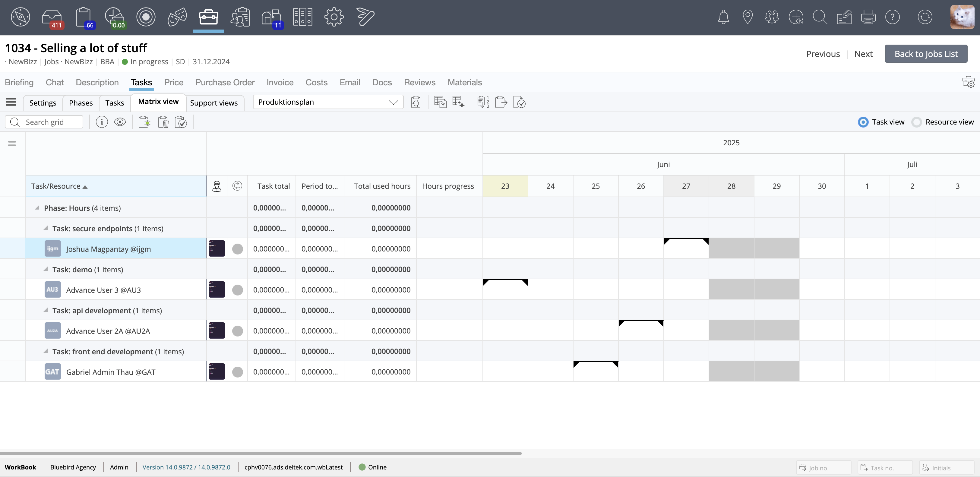
Task: Open the briefcase Jobs module icon
Action: point(208,17)
